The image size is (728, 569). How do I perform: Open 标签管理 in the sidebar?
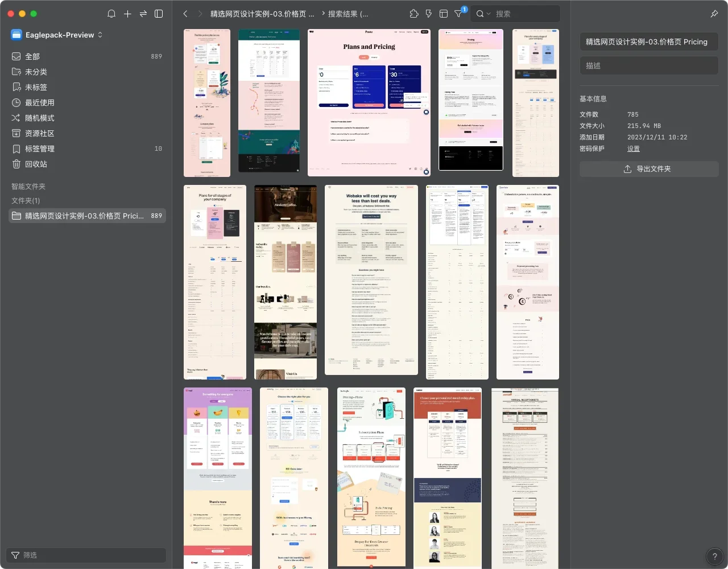tap(40, 149)
